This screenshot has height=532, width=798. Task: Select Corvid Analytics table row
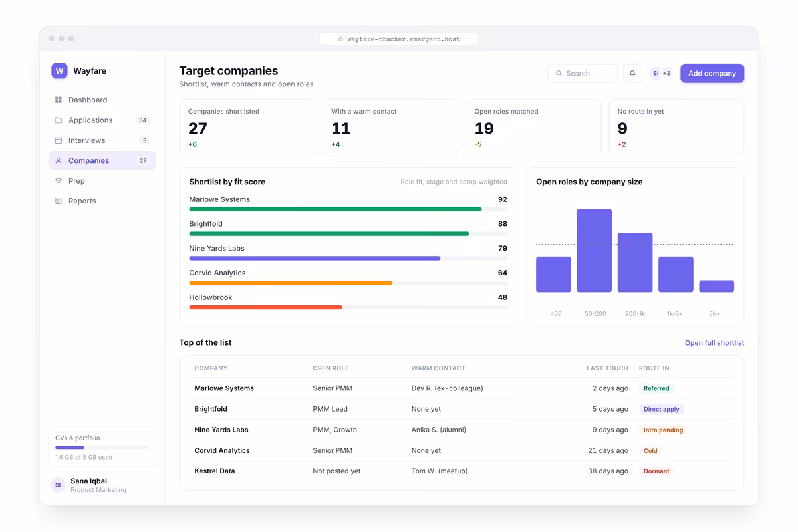click(464, 450)
